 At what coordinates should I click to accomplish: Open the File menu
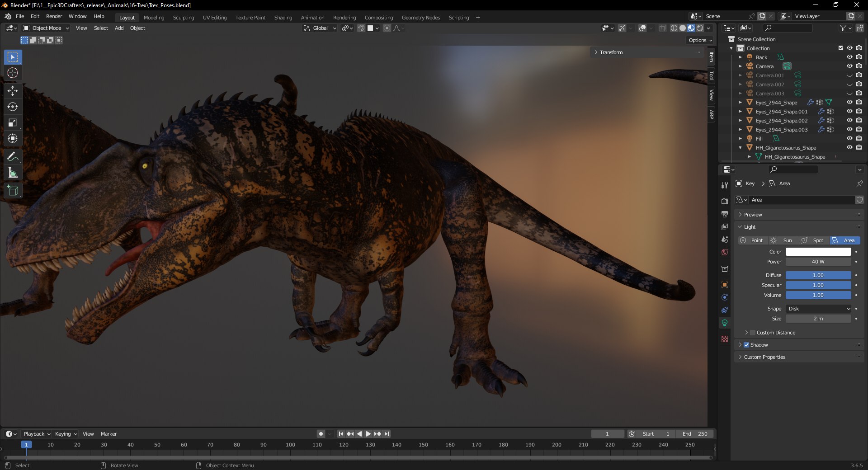(20, 16)
